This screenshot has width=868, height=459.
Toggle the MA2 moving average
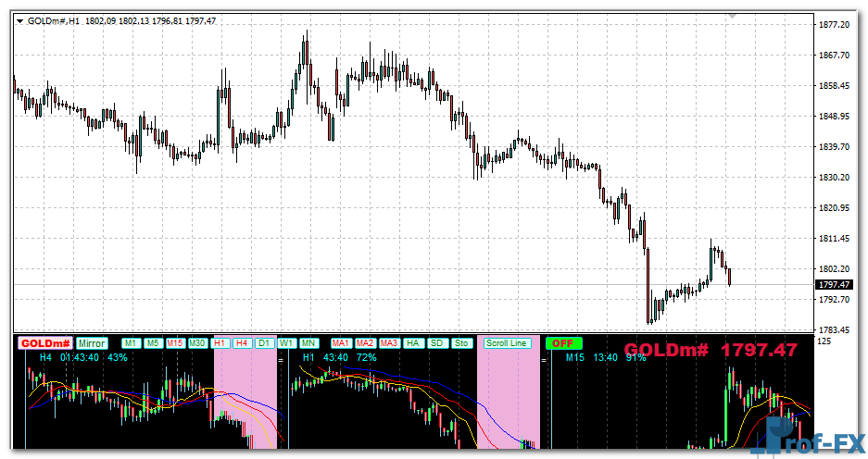[365, 343]
